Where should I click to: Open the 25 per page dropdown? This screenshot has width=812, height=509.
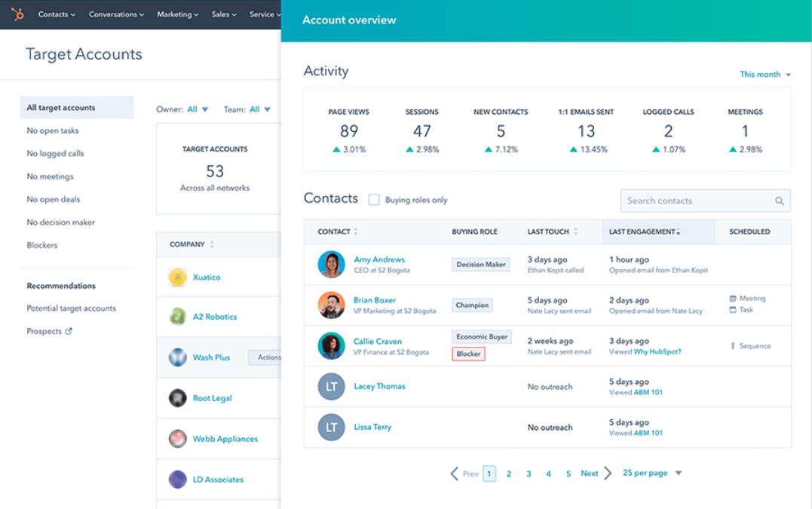click(648, 473)
